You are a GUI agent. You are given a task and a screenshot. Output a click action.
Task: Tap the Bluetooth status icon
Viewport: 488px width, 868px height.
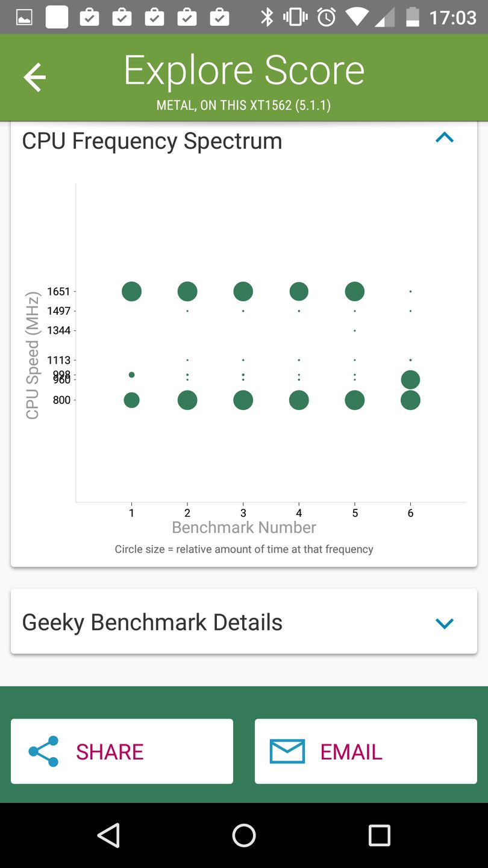[266, 17]
